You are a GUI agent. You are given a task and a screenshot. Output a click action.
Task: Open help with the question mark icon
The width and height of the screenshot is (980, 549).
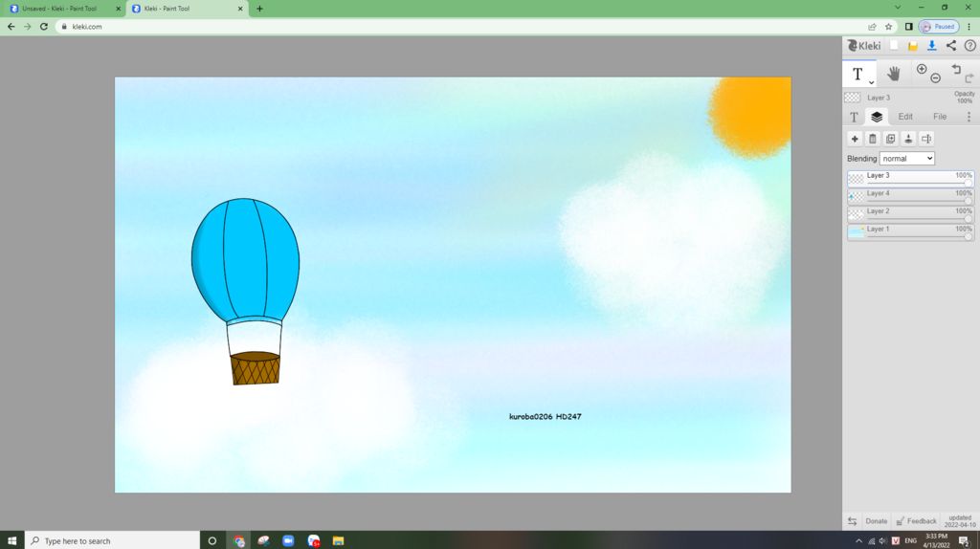(969, 46)
